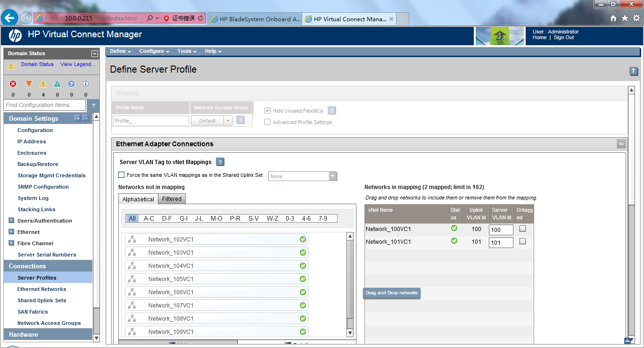Click network icon of Network_102VC1 row
Image resolution: width=644 pixels, height=348 pixels.
point(132,240)
